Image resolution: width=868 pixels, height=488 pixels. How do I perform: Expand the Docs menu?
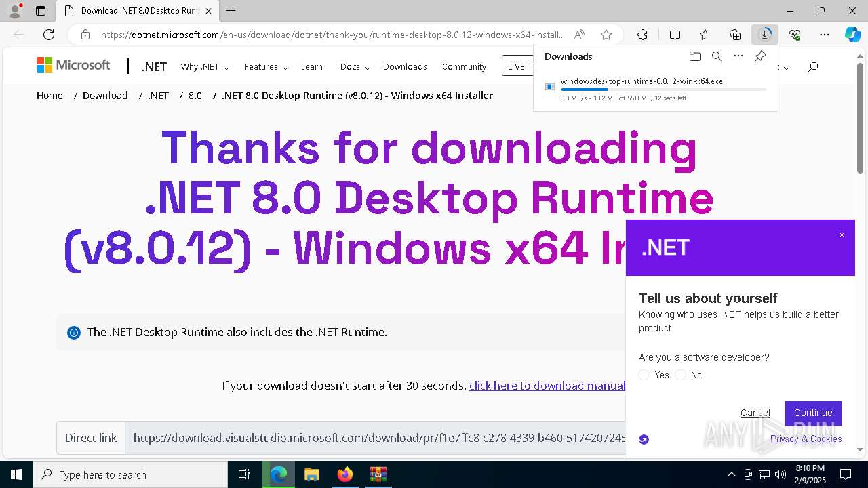(x=355, y=67)
